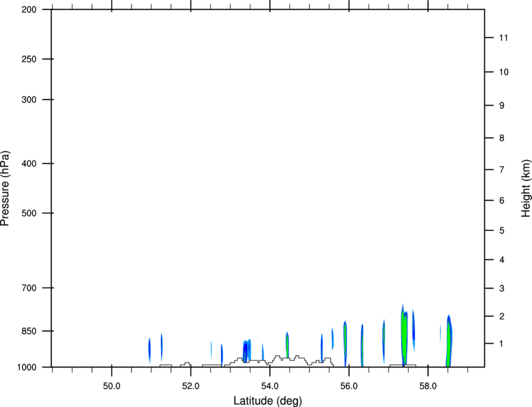
Task: Click the blue plume near 51.0 latitude
Action: click(150, 351)
